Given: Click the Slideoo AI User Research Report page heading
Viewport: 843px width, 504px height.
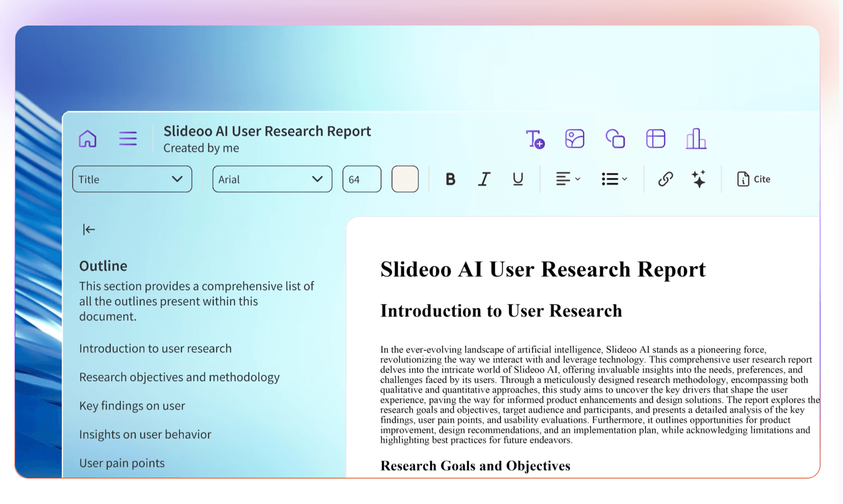Looking at the screenshot, I should [543, 269].
